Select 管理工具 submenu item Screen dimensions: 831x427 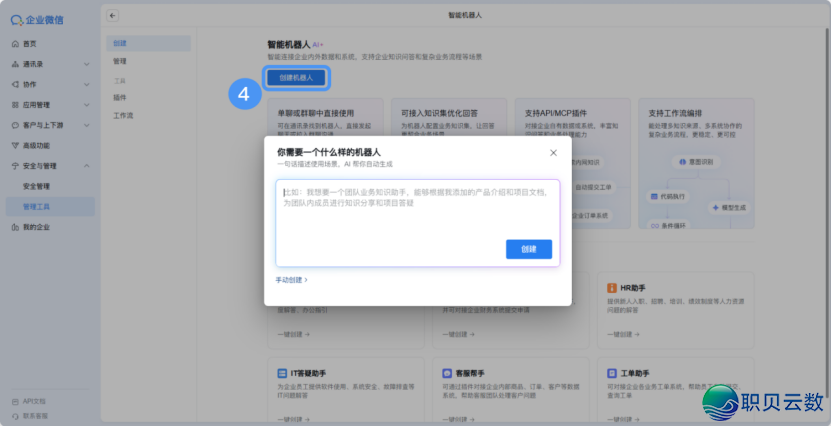50,207
